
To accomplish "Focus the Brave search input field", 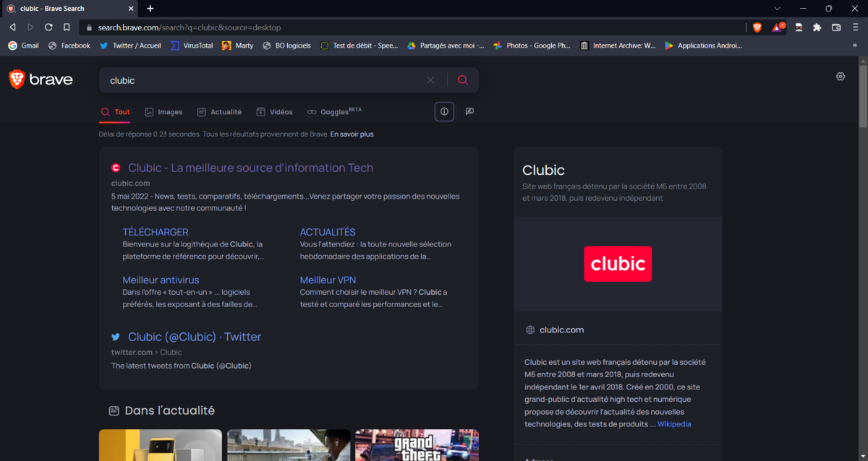I will point(264,80).
